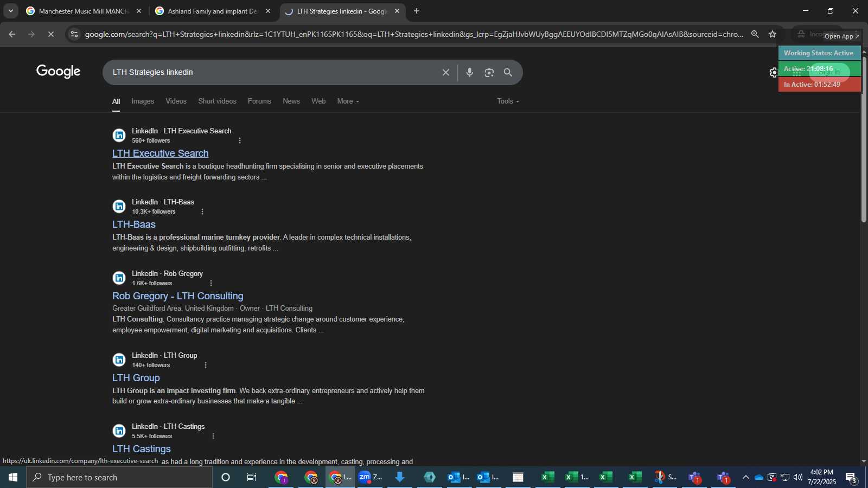
Task: Click Open App overlay button
Action: pyautogui.click(x=841, y=36)
